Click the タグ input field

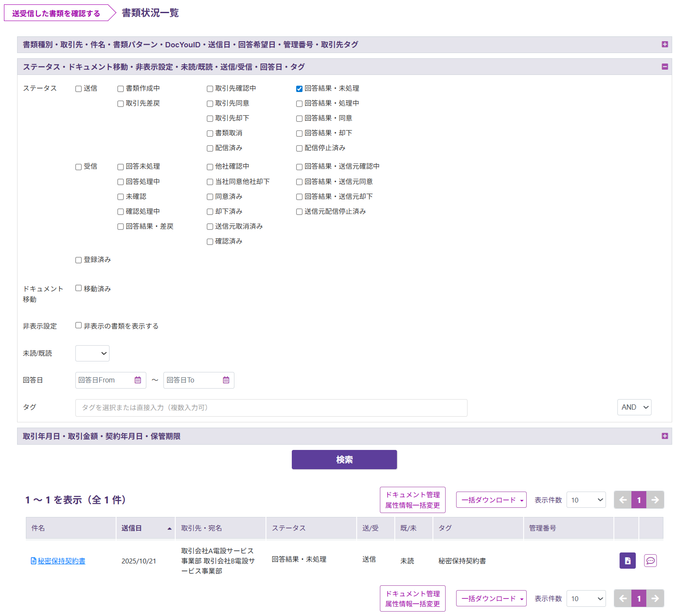[x=271, y=408]
